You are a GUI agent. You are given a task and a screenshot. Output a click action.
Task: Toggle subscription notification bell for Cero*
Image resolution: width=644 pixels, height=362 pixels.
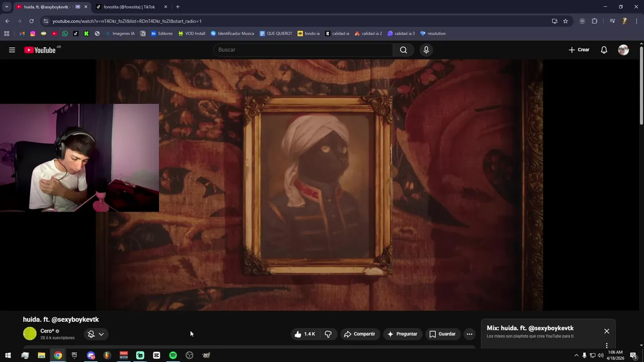(91, 334)
